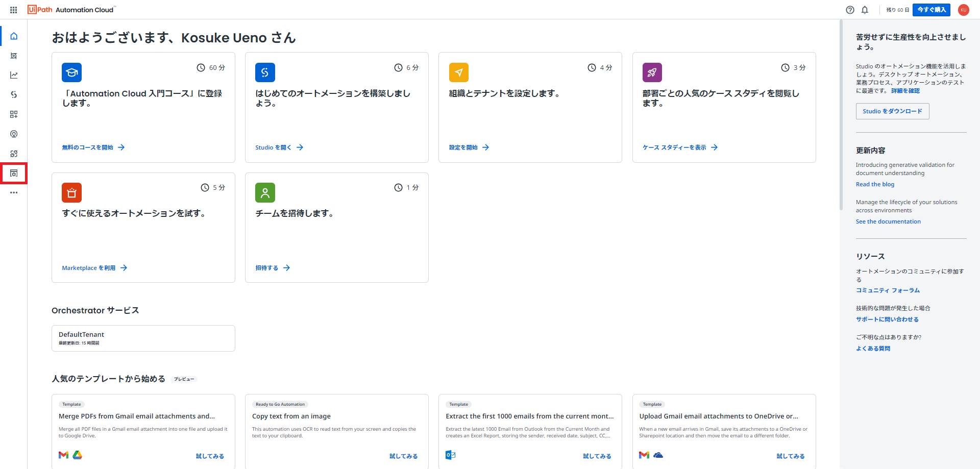Open the squares-plus Apps sidebar icon
Screen dimensions: 980x469
pos(14,114)
